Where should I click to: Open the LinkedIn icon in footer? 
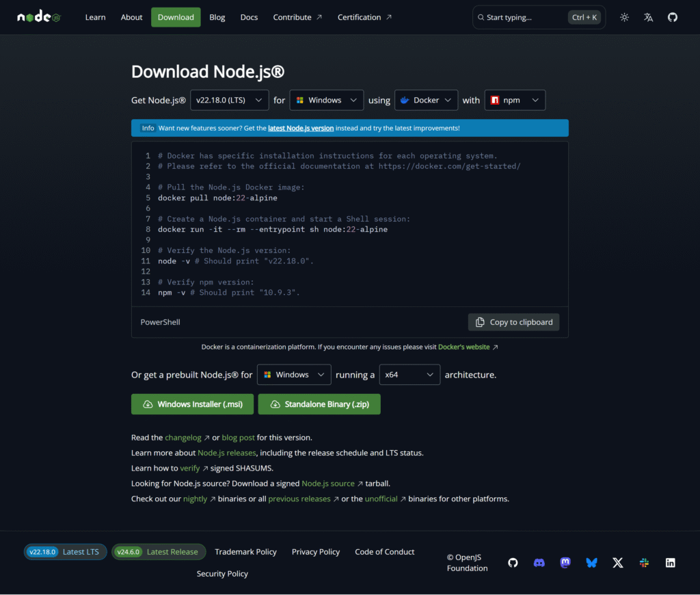point(671,563)
